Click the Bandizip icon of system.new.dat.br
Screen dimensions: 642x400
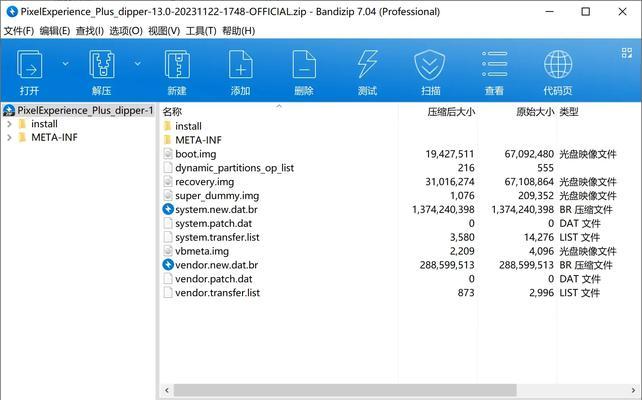pyautogui.click(x=168, y=209)
